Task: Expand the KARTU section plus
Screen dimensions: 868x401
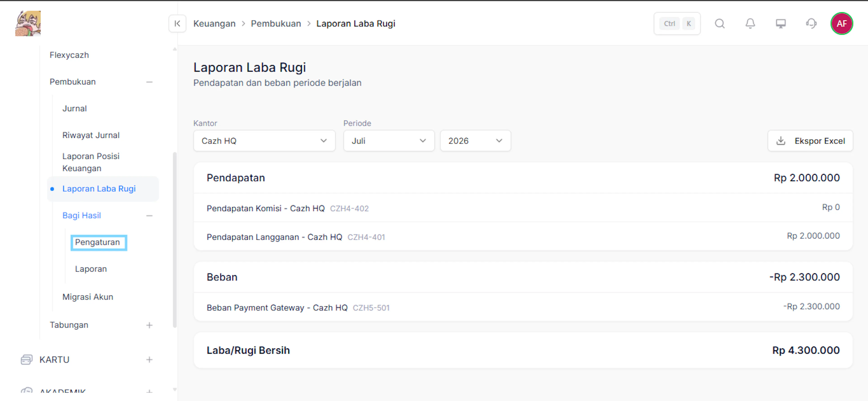Action: tap(149, 360)
